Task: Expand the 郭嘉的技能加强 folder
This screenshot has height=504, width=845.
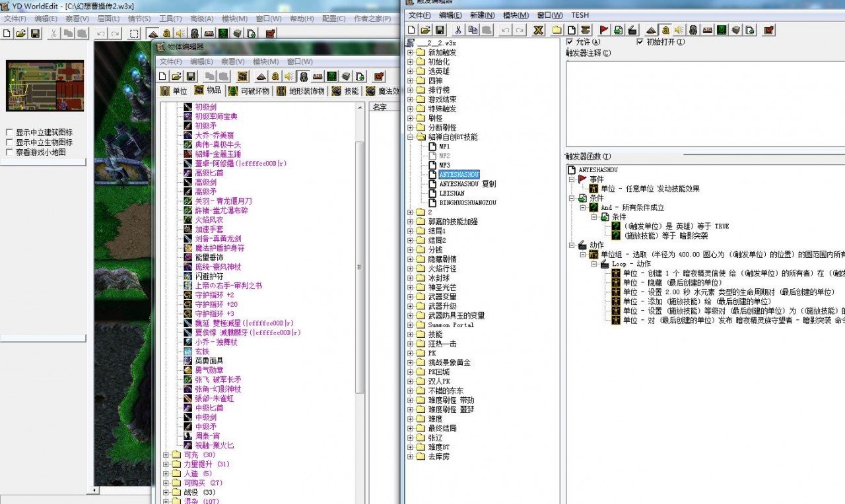Action: 411,222
